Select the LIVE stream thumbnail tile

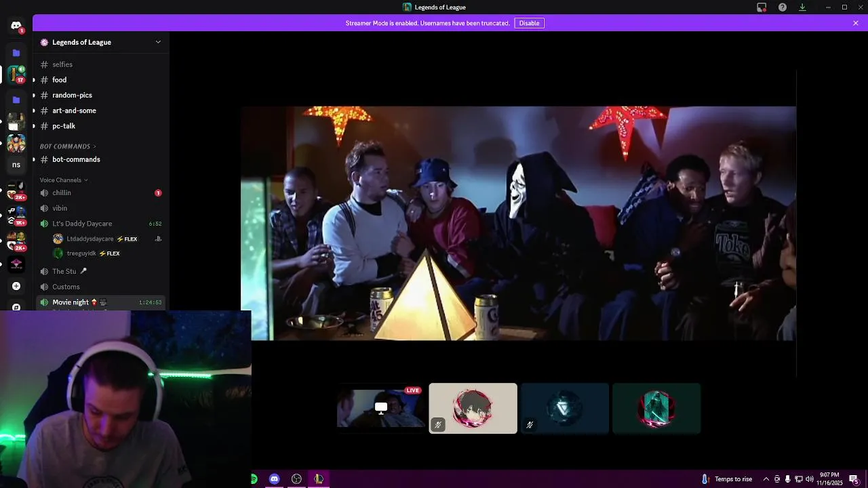(381, 408)
